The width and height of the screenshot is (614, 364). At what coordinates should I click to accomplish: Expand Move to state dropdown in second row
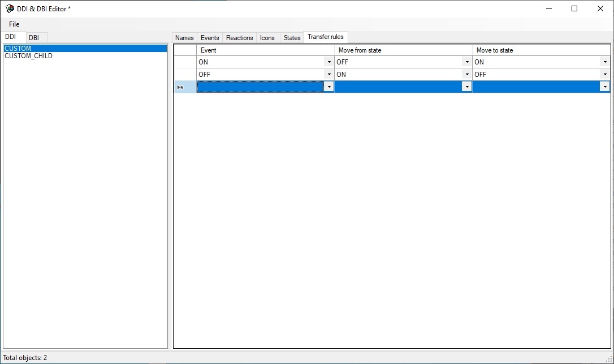[x=605, y=75]
